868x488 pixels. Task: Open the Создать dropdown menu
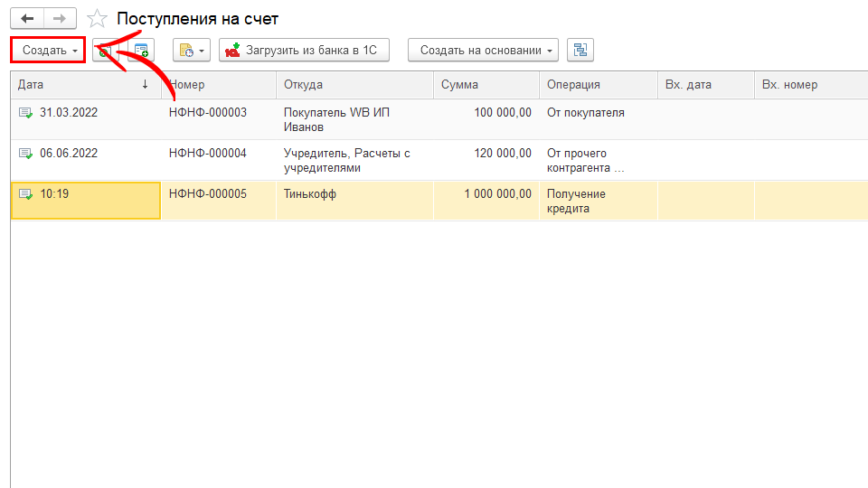pos(49,51)
